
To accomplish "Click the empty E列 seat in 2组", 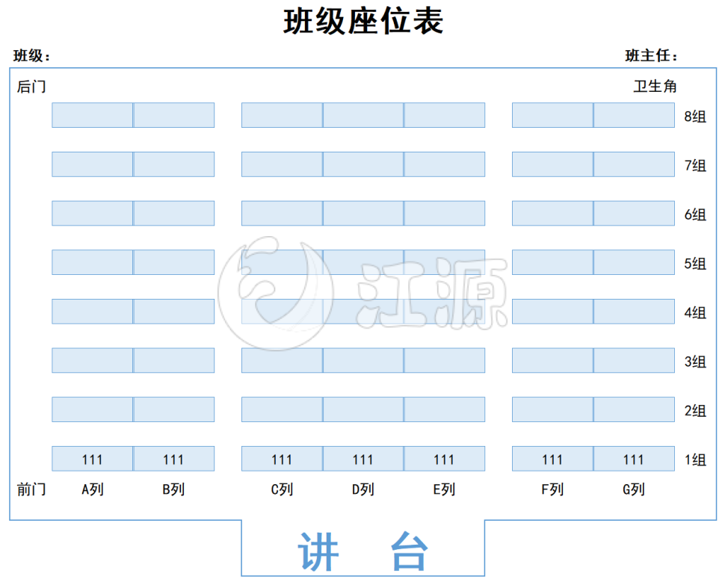I will pos(444,409).
